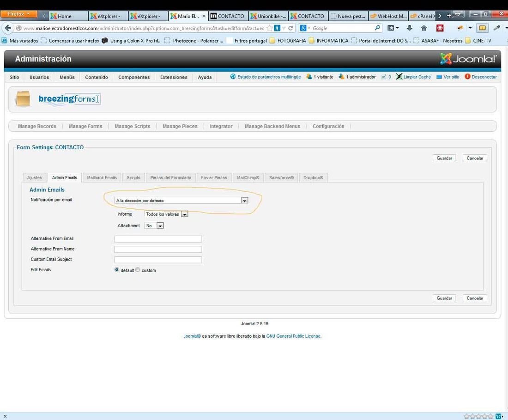508x420 pixels.
Task: Open the Google search engine dropdown
Action: 305,28
